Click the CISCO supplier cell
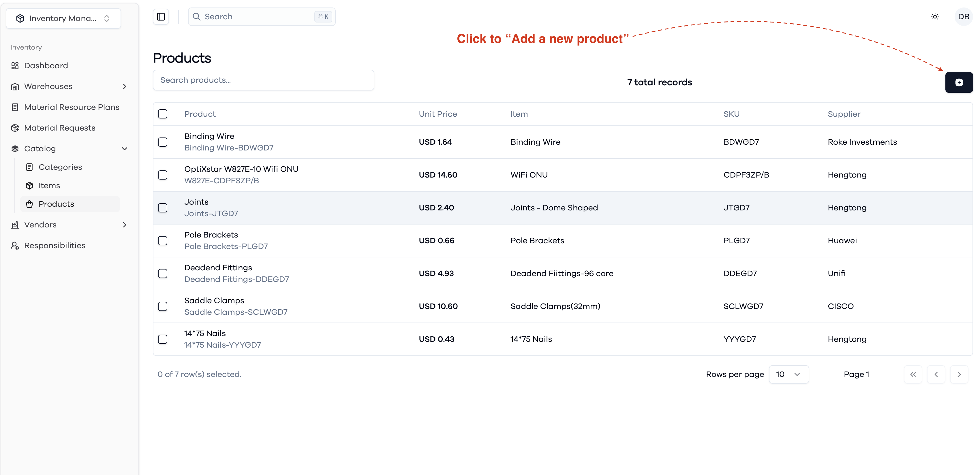This screenshot has width=980, height=475. click(x=840, y=306)
